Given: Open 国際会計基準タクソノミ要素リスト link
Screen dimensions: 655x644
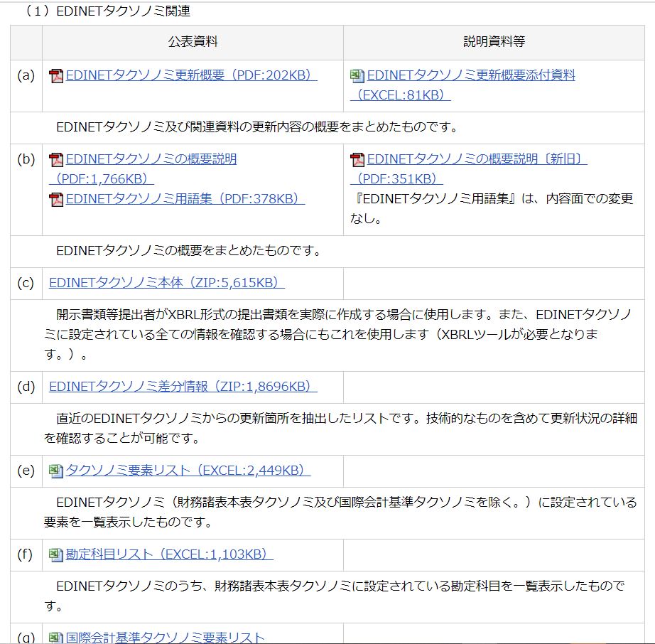Looking at the screenshot, I should point(165,638).
